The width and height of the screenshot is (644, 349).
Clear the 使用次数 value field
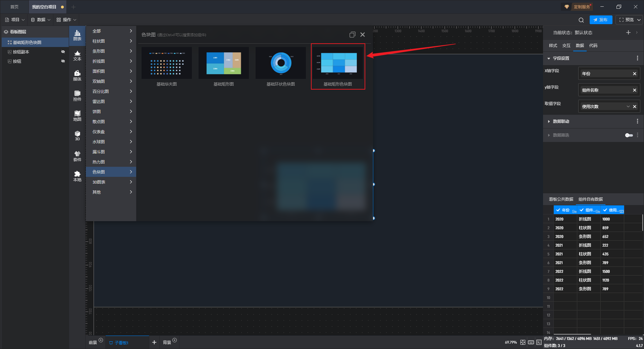tap(635, 107)
